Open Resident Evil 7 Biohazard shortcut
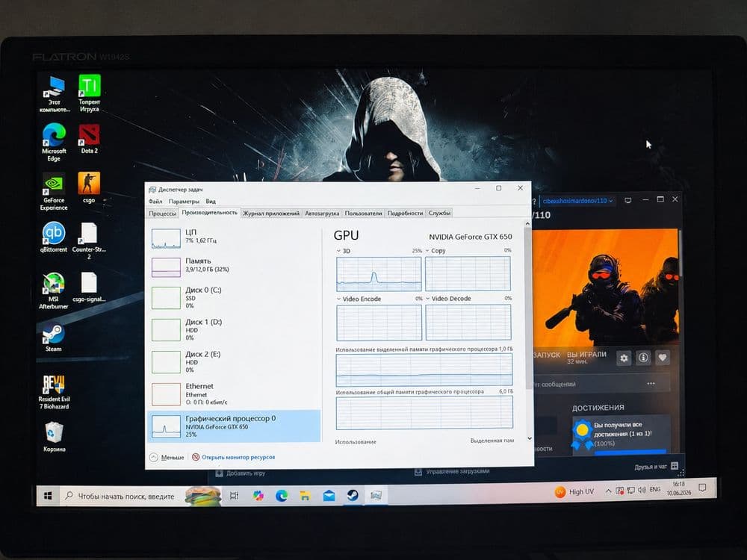Image resolution: width=747 pixels, height=560 pixels. click(54, 393)
